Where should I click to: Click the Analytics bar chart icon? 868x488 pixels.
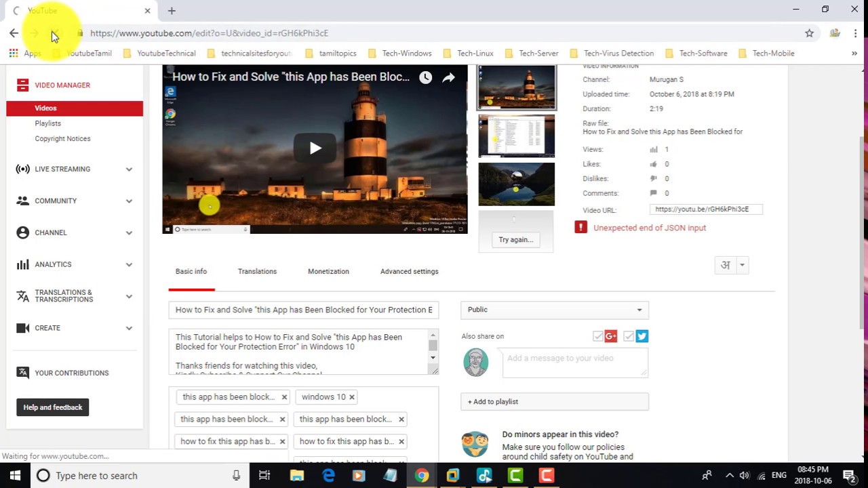(23, 264)
